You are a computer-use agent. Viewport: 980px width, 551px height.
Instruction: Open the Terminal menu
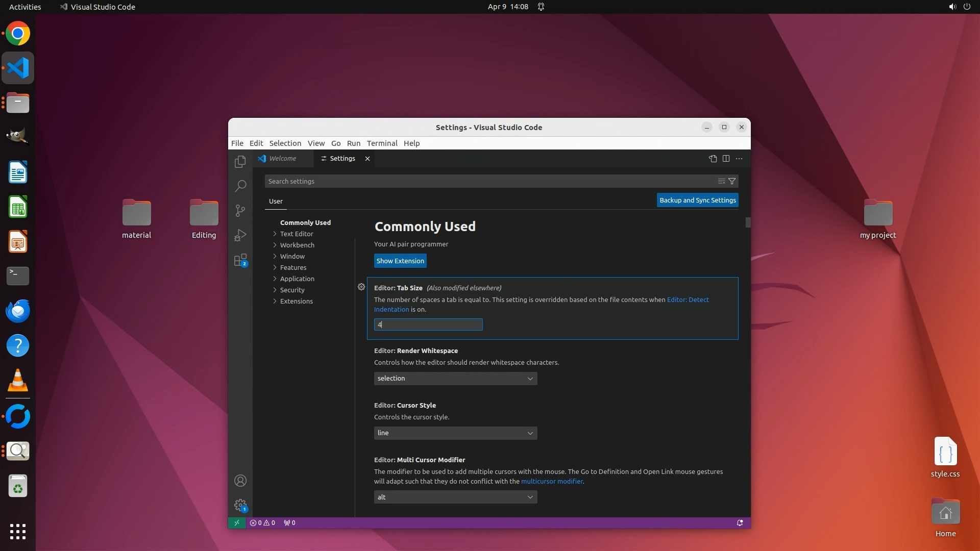(x=382, y=143)
